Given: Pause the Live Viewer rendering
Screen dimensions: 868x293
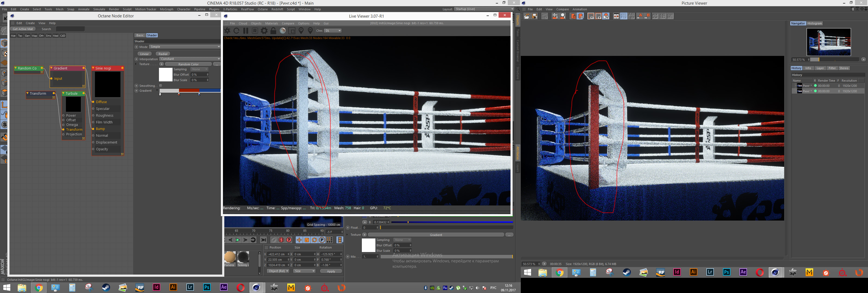Looking at the screenshot, I should pyautogui.click(x=246, y=31).
